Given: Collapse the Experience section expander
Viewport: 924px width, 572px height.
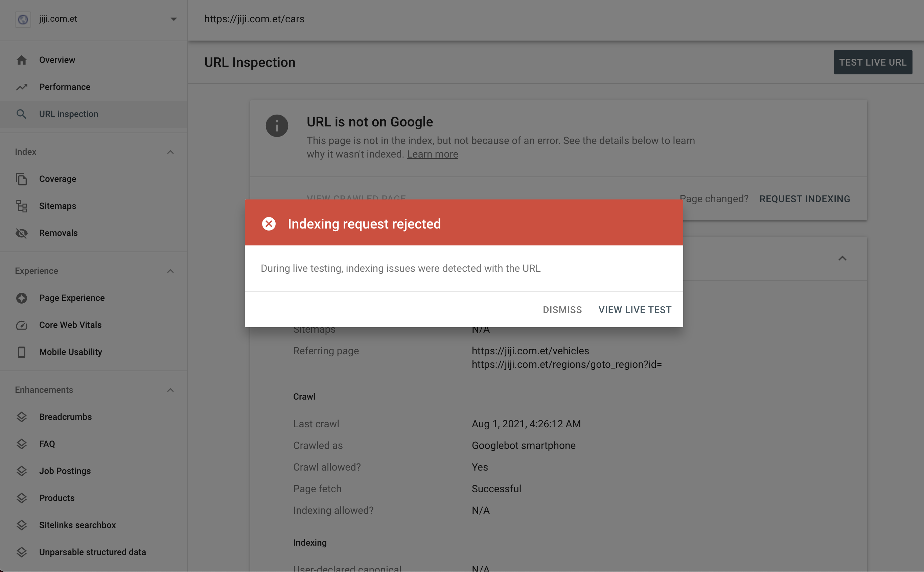Looking at the screenshot, I should [x=172, y=270].
